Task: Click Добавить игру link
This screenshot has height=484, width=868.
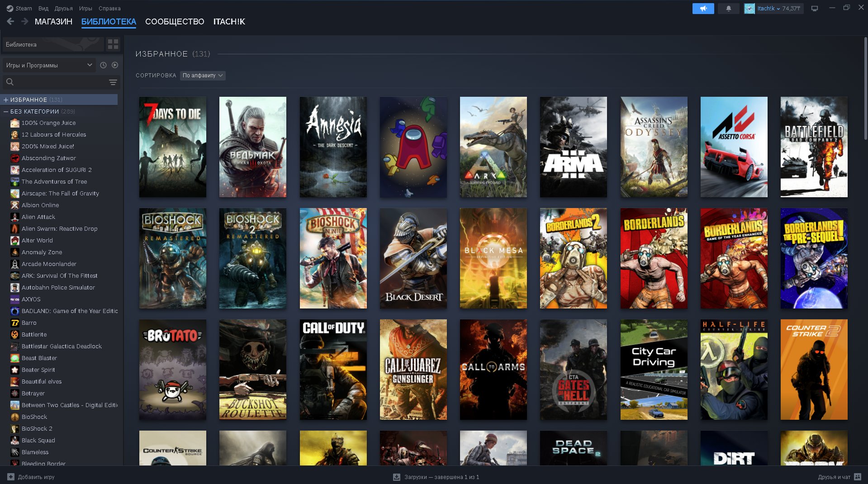Action: 36,477
